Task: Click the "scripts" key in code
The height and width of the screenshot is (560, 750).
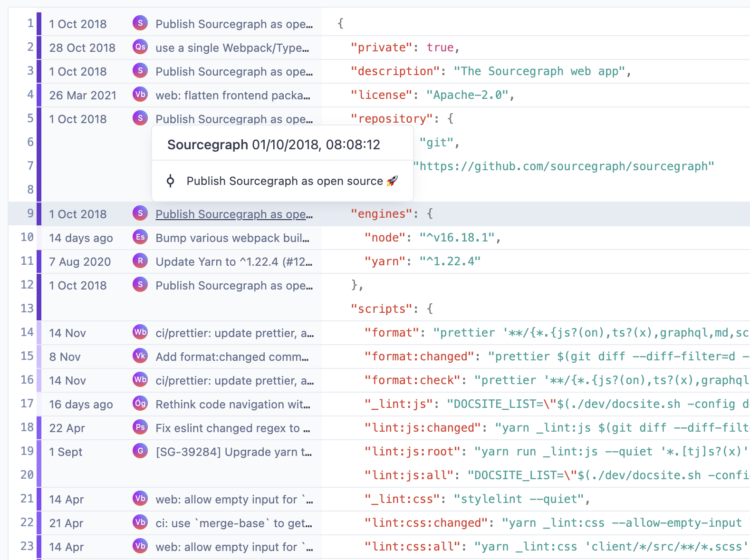Action: pyautogui.click(x=381, y=309)
